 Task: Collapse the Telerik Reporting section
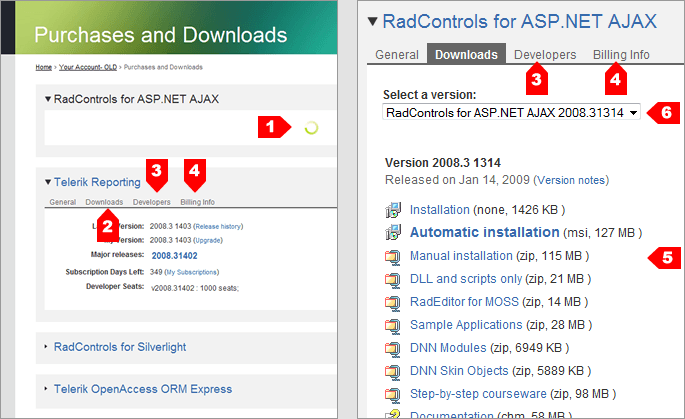pyautogui.click(x=48, y=182)
